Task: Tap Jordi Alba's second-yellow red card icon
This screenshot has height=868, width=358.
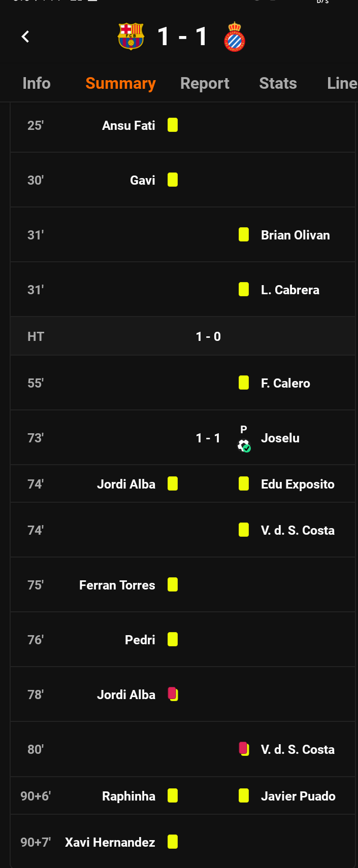Action: (x=173, y=694)
